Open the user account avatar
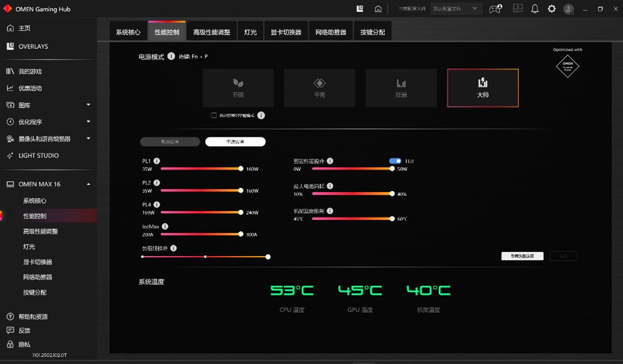The height and width of the screenshot is (364, 623). tap(569, 9)
